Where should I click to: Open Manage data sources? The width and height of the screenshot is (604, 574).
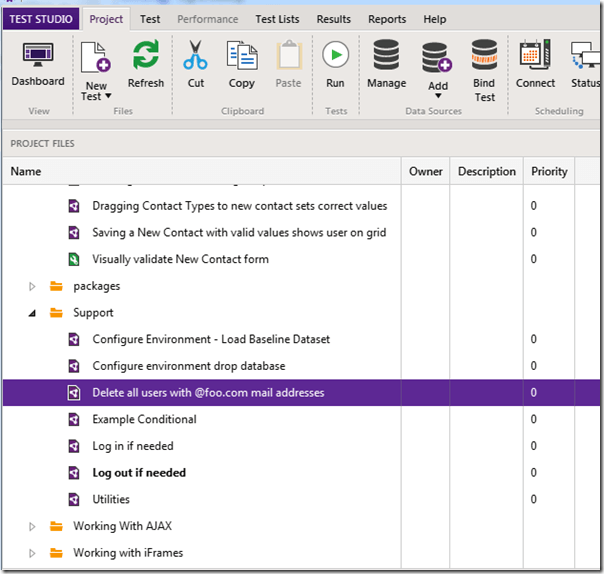tap(386, 61)
